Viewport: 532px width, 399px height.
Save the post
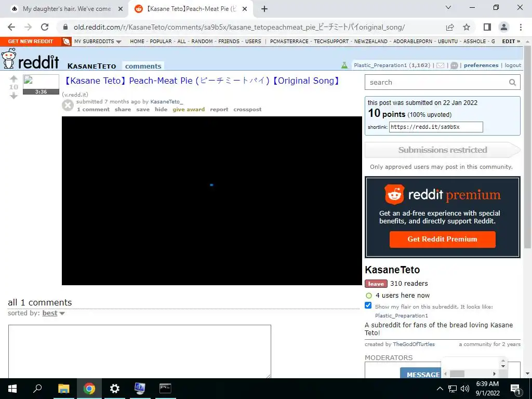143,109
